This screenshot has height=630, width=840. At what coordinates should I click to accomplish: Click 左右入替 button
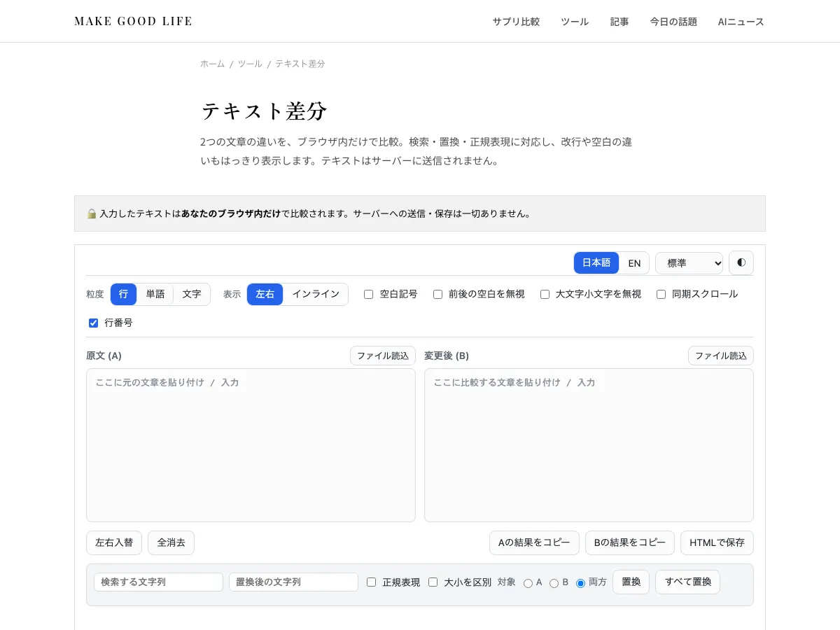tap(114, 542)
